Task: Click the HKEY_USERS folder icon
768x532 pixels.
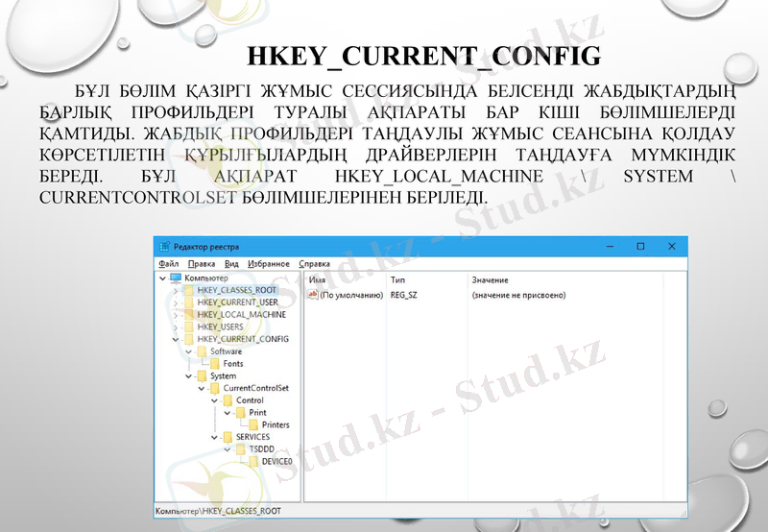Action: 189,326
